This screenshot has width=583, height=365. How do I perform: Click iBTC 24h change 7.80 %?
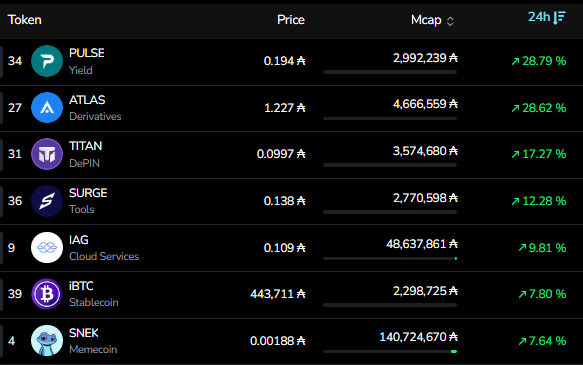pos(542,294)
